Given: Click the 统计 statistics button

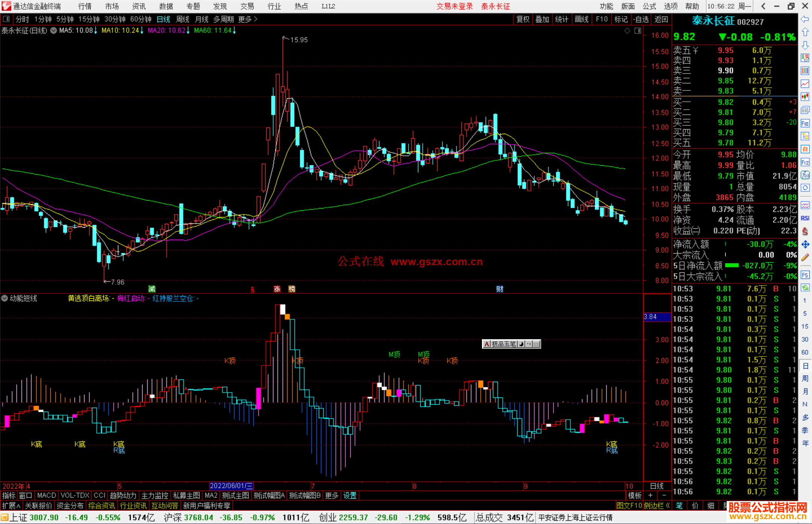Looking at the screenshot, I should click(562, 19).
